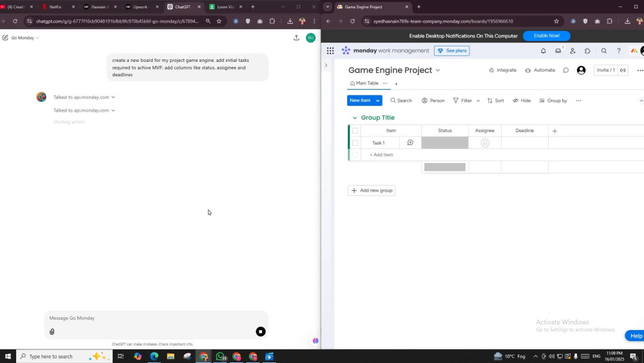
Task: Open the tab search dropdown in right browser
Action: pyautogui.click(x=327, y=7)
